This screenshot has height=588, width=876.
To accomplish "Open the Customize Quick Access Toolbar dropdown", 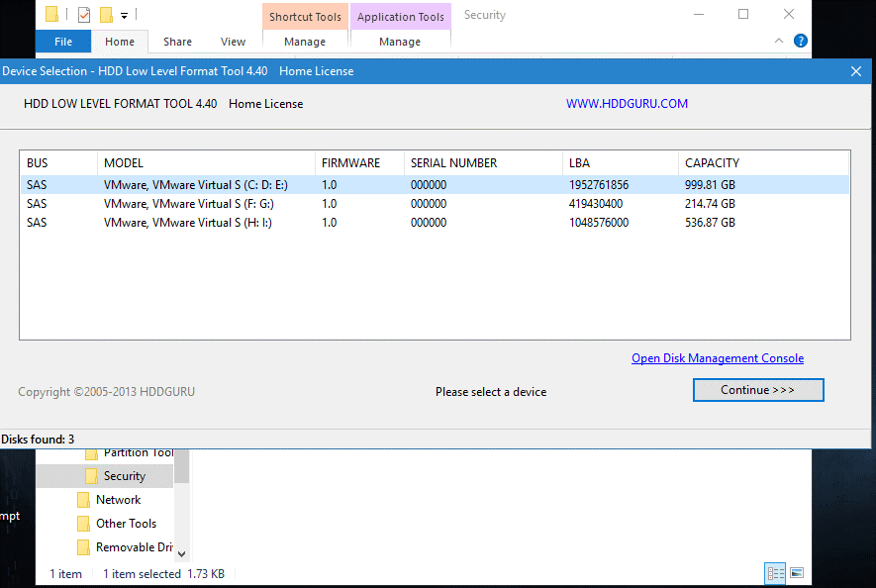I will click(x=123, y=15).
